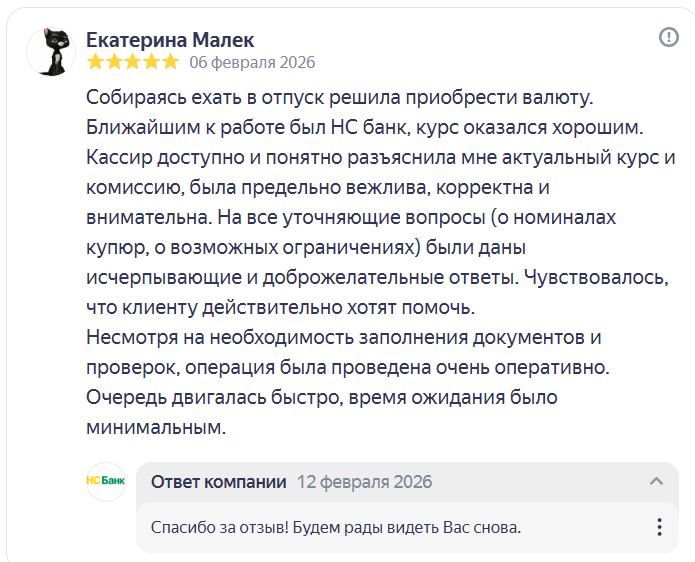
Task: Click the fourth rating star
Action: (150, 62)
